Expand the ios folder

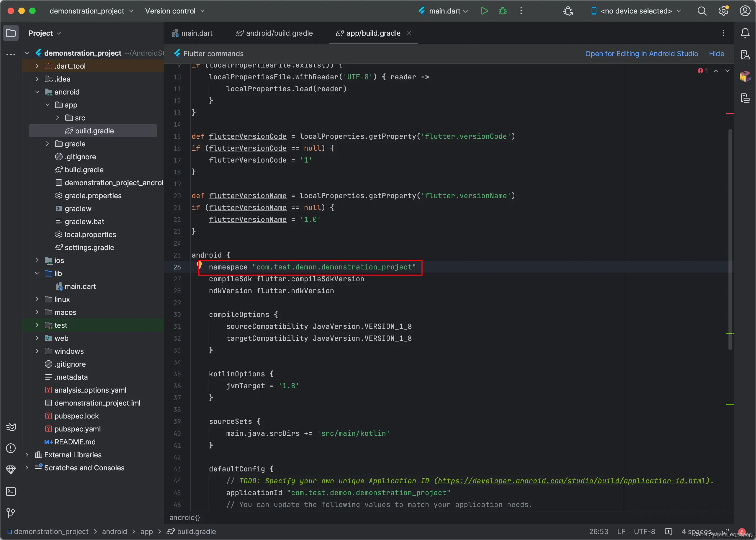pyautogui.click(x=37, y=260)
